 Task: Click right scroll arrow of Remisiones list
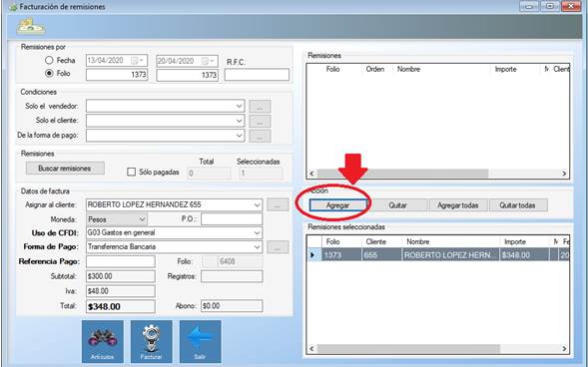click(x=564, y=174)
